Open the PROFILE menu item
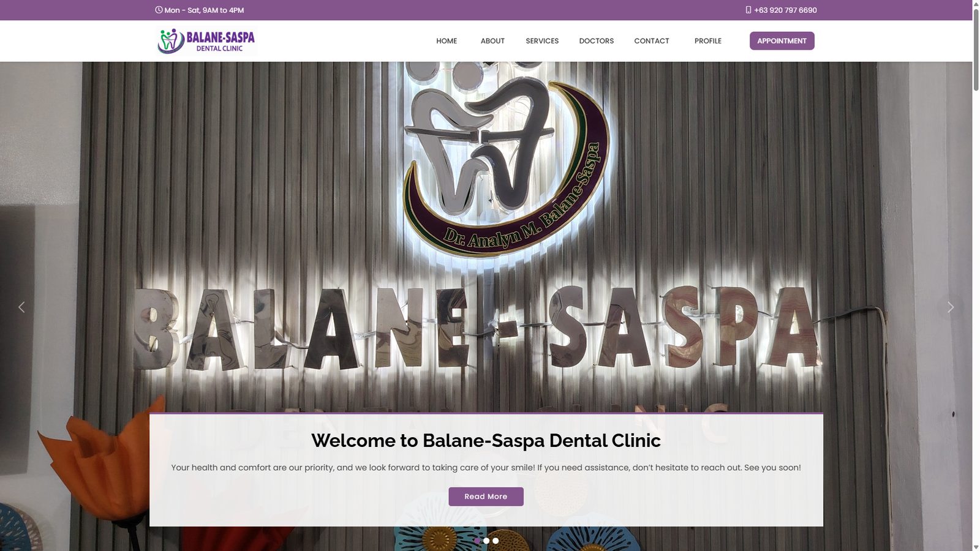This screenshot has height=551, width=980. pyautogui.click(x=708, y=41)
